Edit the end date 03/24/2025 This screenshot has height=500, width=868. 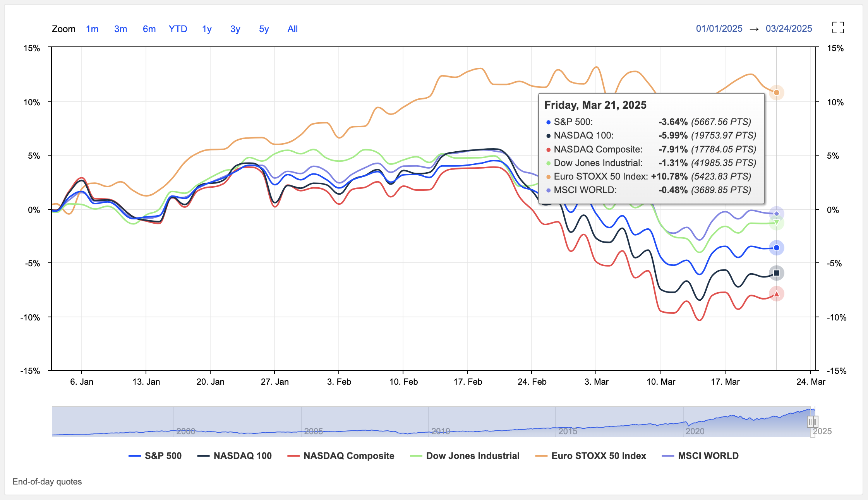789,29
